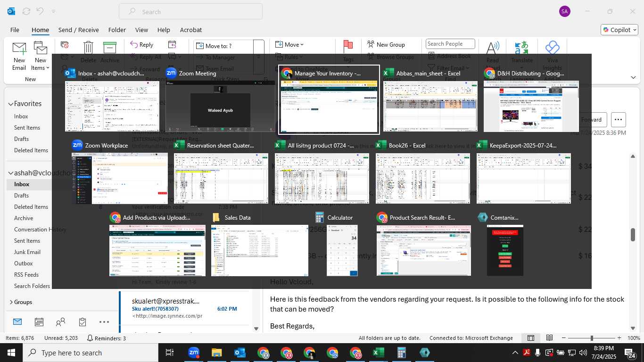Open the Outbox folder
This screenshot has width=644, height=362.
pos(24,263)
